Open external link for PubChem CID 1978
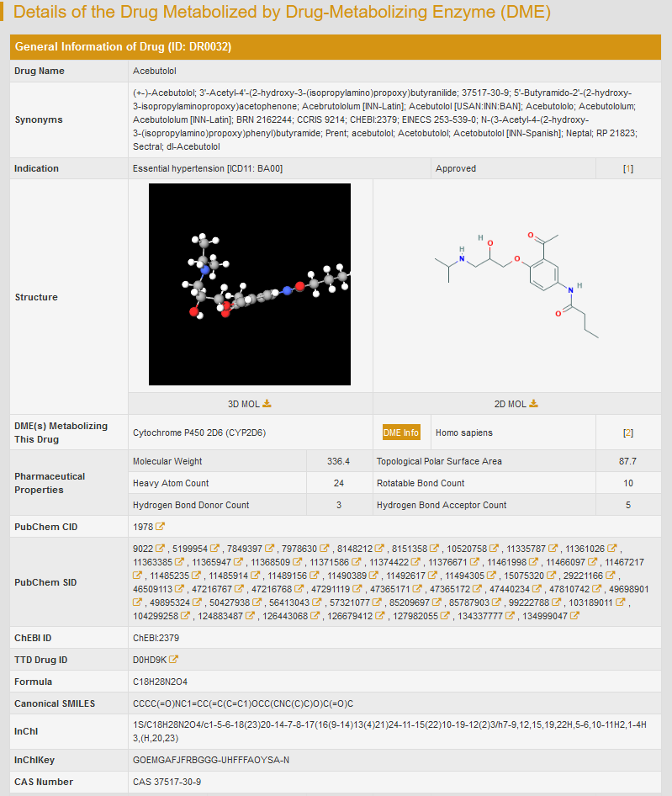The width and height of the screenshot is (672, 796). click(x=160, y=527)
